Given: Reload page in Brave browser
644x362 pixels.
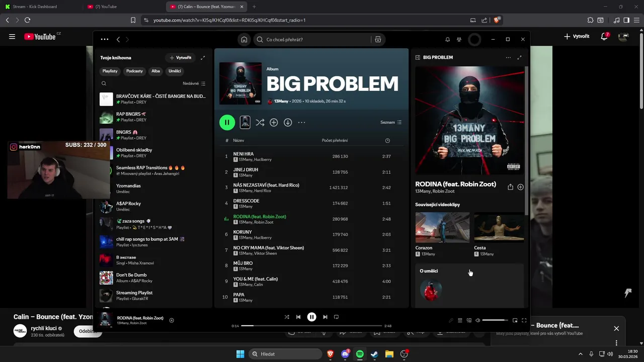Looking at the screenshot, I should coord(27,20).
